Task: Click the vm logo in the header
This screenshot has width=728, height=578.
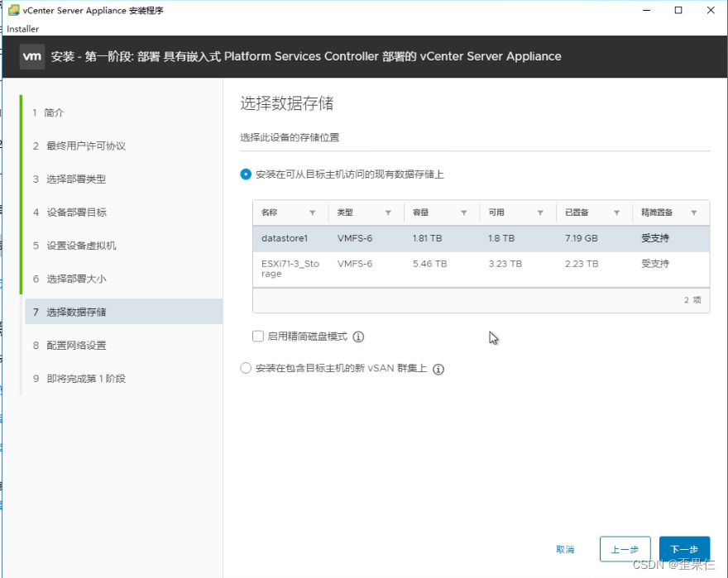Action: point(32,56)
